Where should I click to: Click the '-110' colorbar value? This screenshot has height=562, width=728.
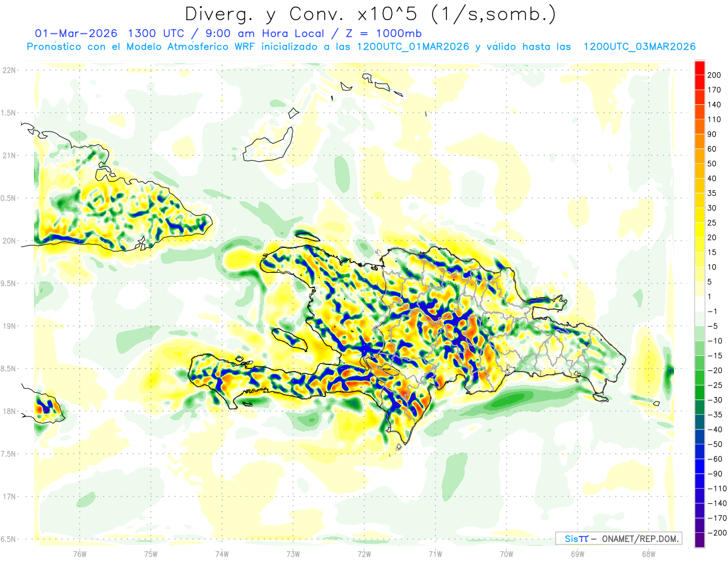point(718,488)
